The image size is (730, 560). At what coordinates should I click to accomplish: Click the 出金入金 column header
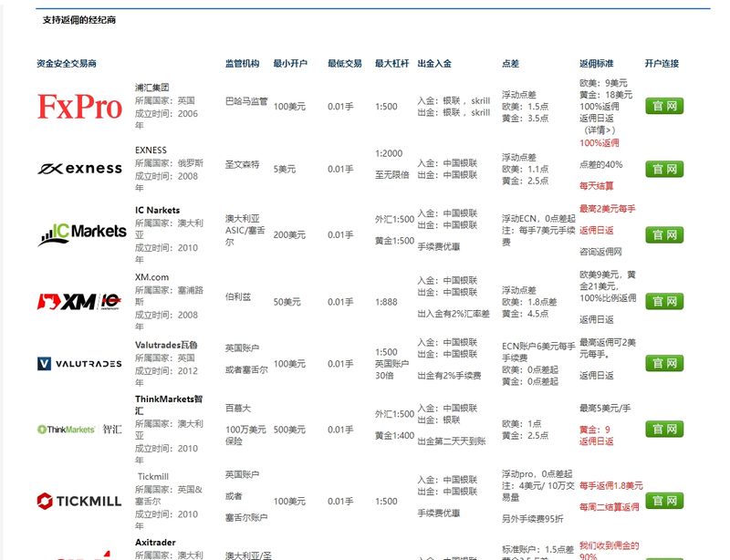434,63
